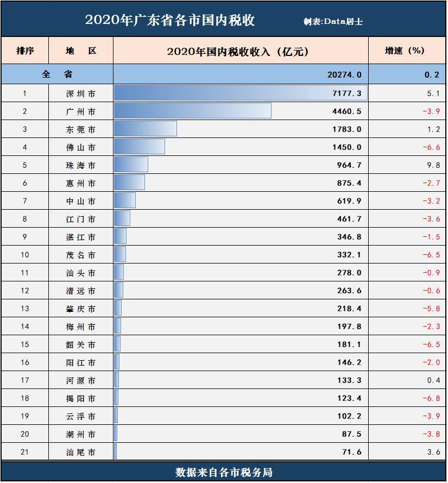448x483 pixels.
Task: Select the 地区 column header
Action: coord(81,51)
